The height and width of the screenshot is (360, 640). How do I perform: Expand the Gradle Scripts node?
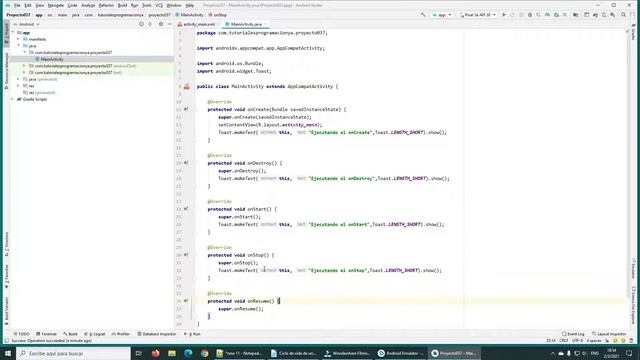coord(12,99)
